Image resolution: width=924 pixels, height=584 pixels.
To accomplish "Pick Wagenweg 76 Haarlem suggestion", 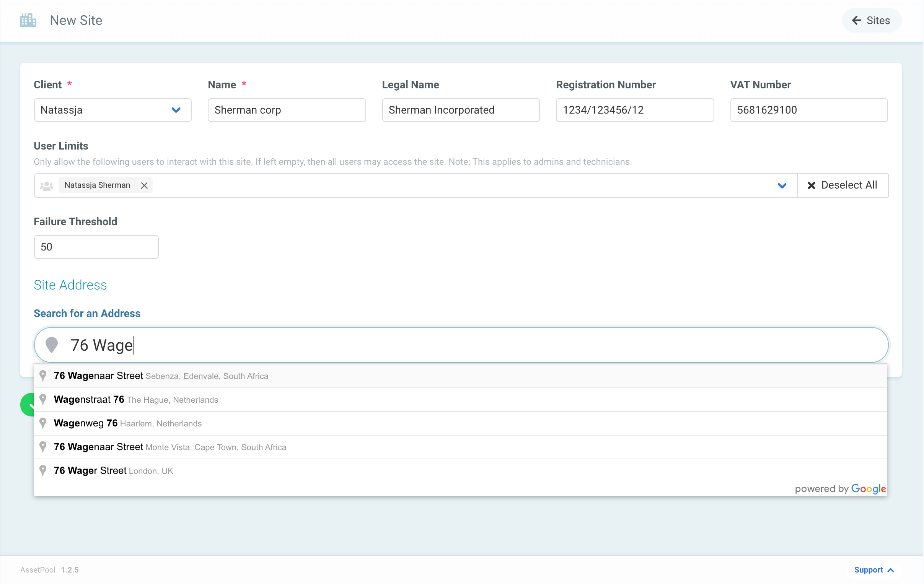I will (x=128, y=423).
